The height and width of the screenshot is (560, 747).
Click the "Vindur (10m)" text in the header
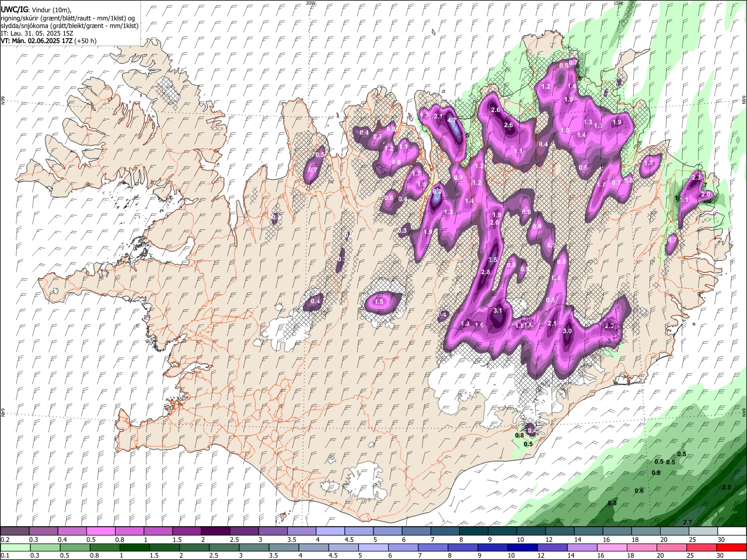coord(51,10)
